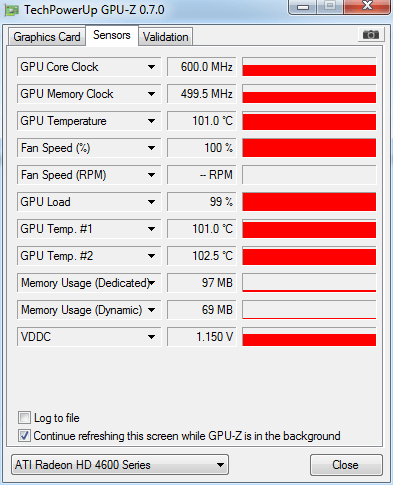Enable the Log to file checkbox
The height and width of the screenshot is (485, 393).
(24, 418)
